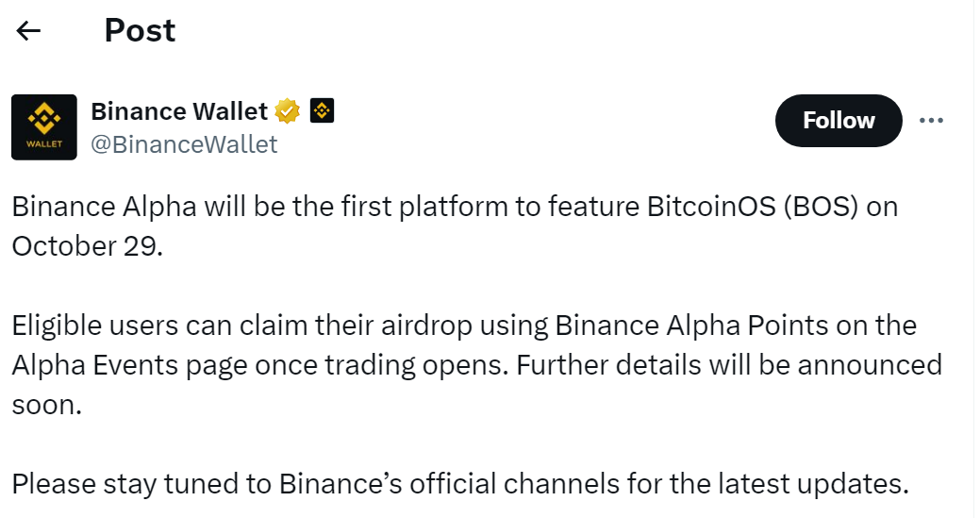Image resolution: width=980 pixels, height=518 pixels.
Task: Open the three-dot more options menu
Action: 931,121
